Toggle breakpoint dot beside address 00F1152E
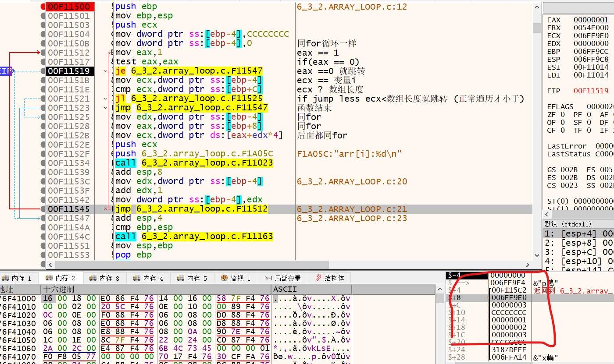Image resolution: width=614 pixels, height=364 pixels. 43,145
